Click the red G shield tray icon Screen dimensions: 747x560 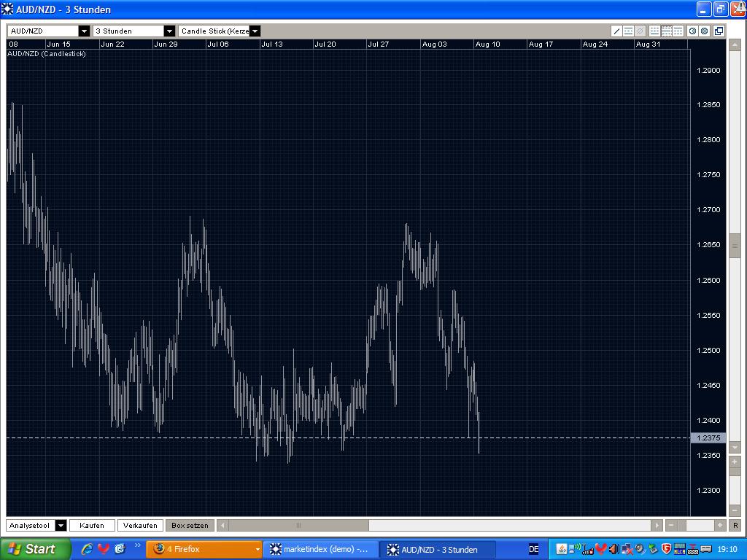[667, 549]
